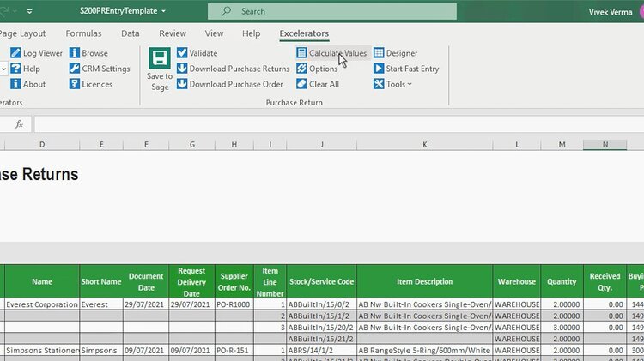
Task: Select the 3.00000 quantity cell
Action: [562, 328]
